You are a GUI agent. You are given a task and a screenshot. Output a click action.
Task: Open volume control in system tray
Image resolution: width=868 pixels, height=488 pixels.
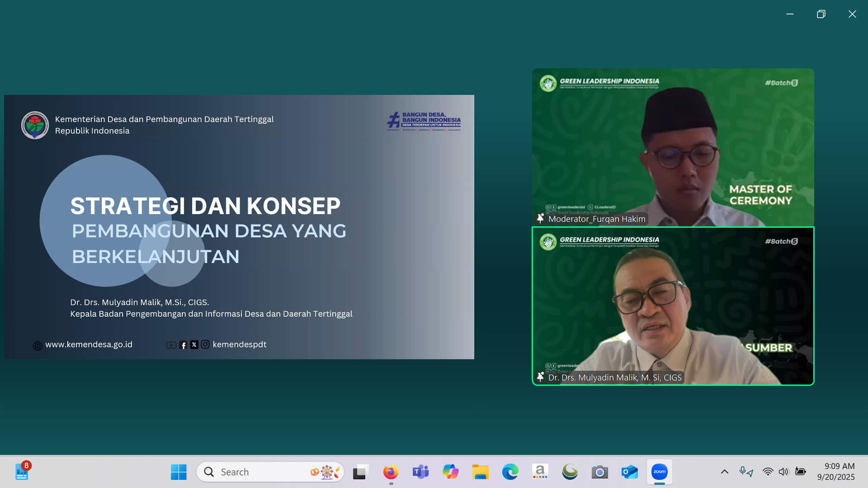(x=783, y=472)
